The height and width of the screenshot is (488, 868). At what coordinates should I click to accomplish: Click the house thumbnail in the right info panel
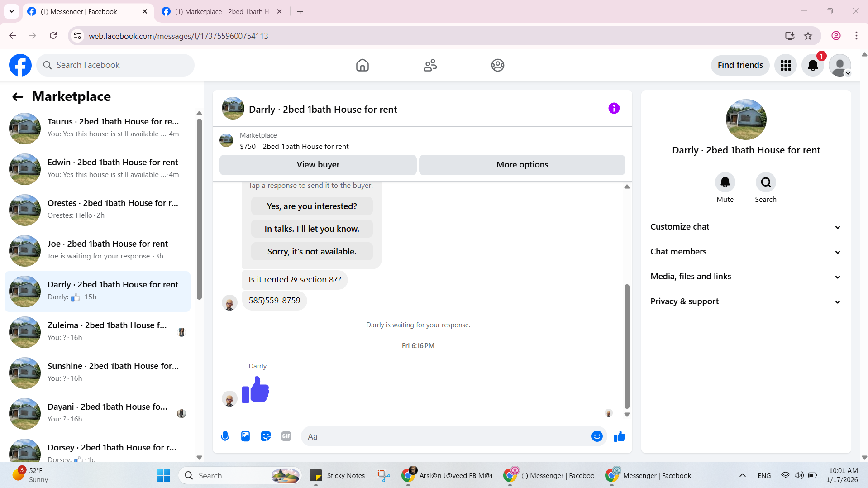pyautogui.click(x=746, y=120)
